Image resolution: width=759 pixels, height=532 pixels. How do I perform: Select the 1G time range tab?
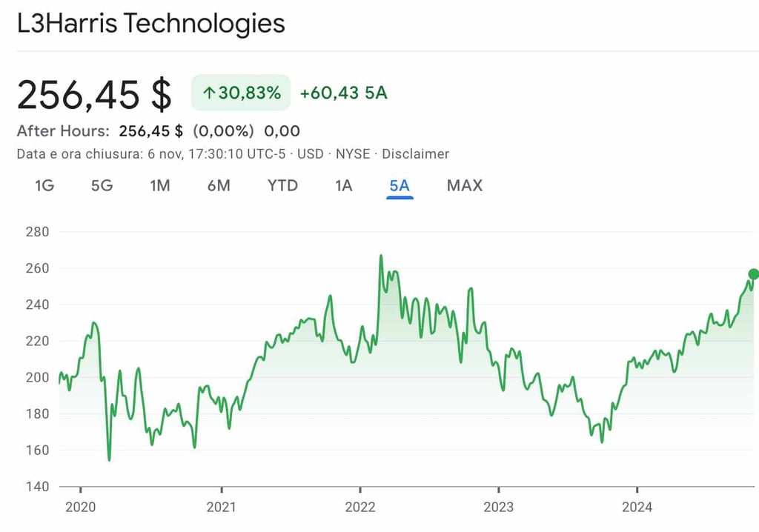[x=44, y=185]
